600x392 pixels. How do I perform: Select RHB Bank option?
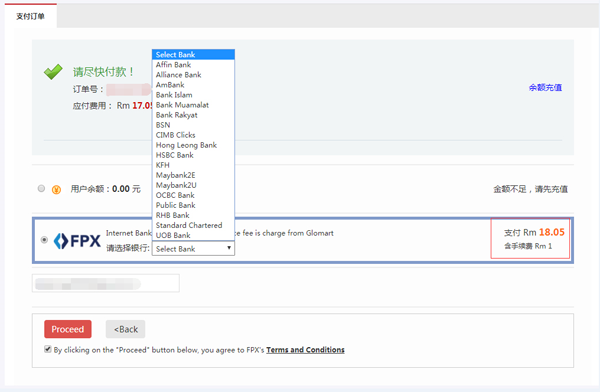point(193,215)
